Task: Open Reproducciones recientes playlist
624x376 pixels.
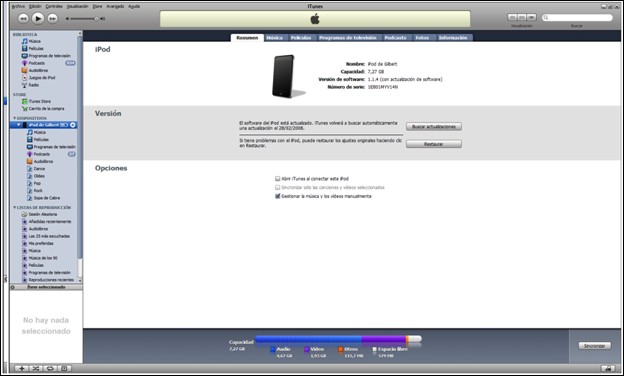Action: tap(48, 280)
